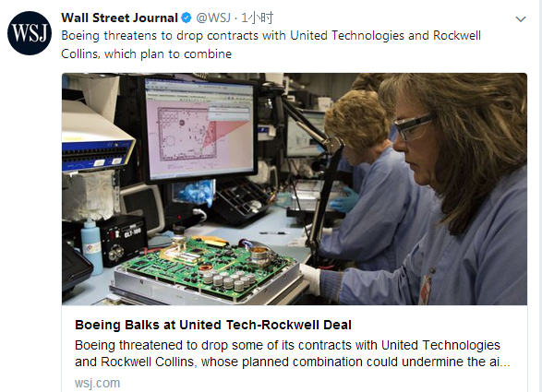Click tweet text about Boeing threatening contracts
Screen dimensions: 542x392
(271, 44)
